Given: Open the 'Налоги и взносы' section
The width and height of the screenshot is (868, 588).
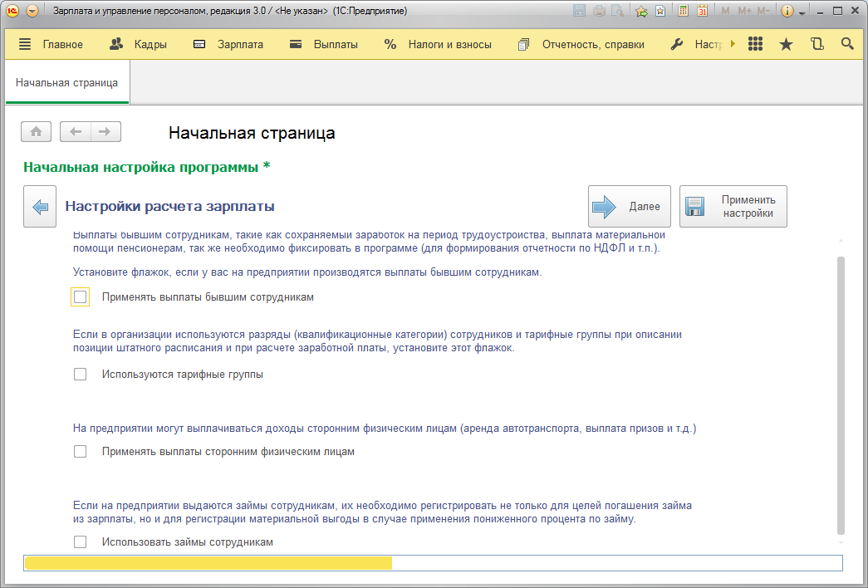Looking at the screenshot, I should click(438, 44).
